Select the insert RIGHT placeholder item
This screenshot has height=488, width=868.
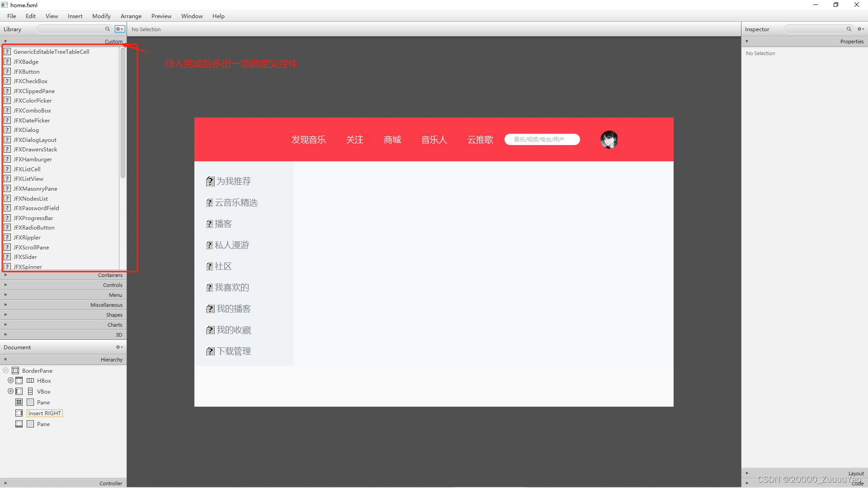(x=44, y=413)
